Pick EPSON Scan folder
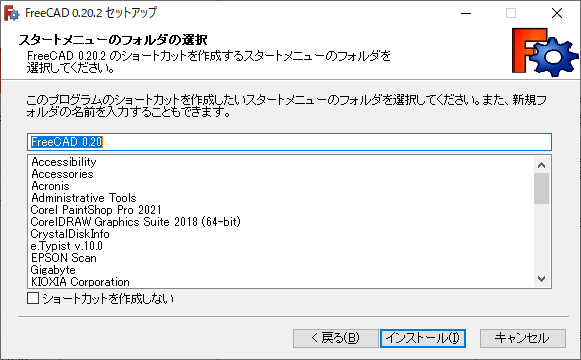The image size is (581, 360). coord(63,258)
